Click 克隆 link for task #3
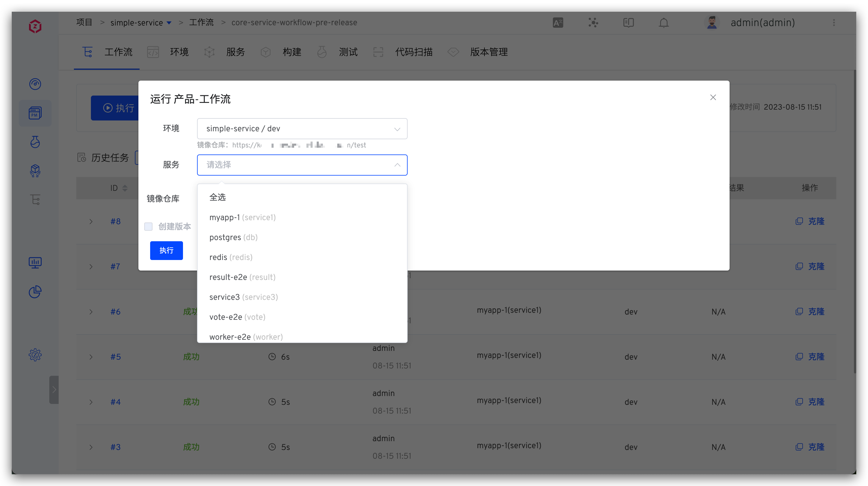 [816, 447]
